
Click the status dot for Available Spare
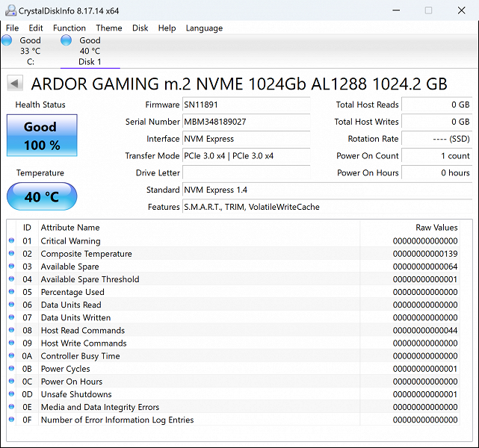(12, 266)
